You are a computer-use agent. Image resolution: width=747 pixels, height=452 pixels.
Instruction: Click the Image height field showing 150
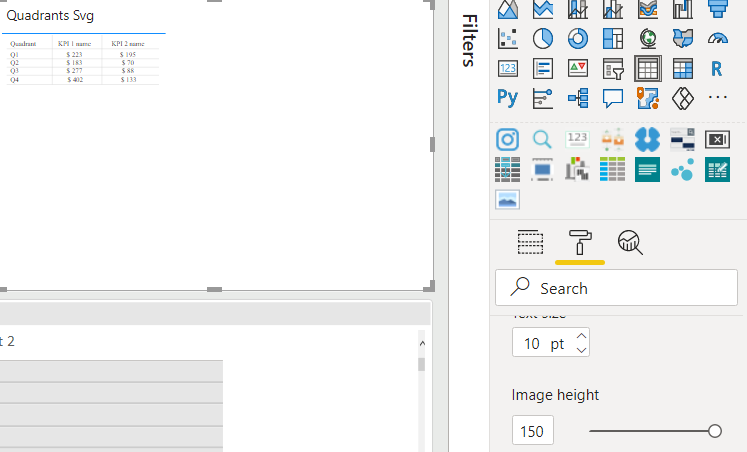[x=533, y=431]
